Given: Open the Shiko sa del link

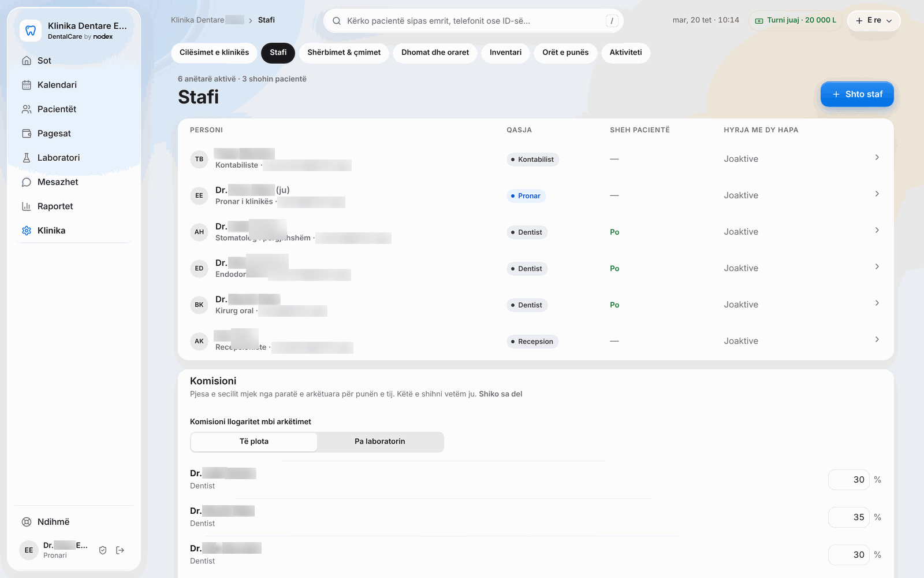Looking at the screenshot, I should click(x=501, y=394).
